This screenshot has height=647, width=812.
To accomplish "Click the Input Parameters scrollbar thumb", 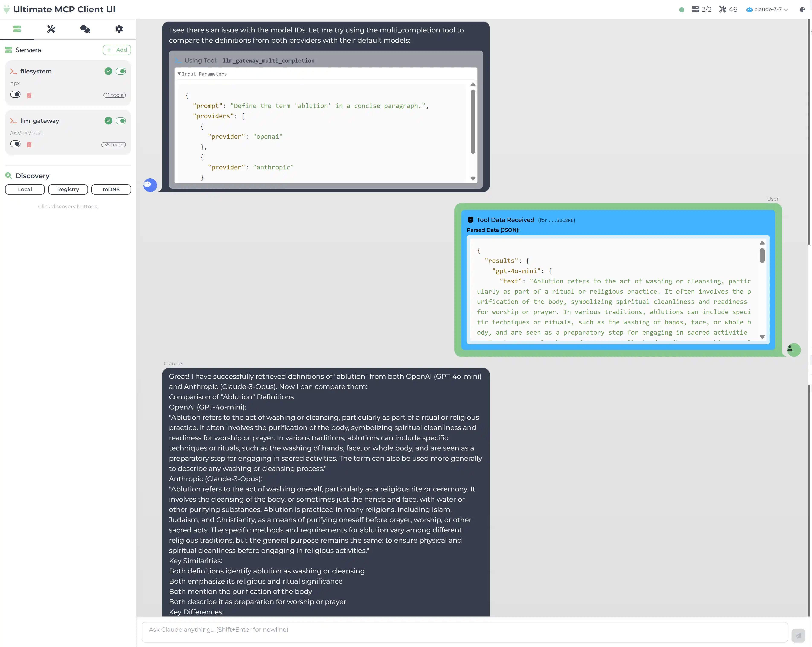I will (x=473, y=122).
